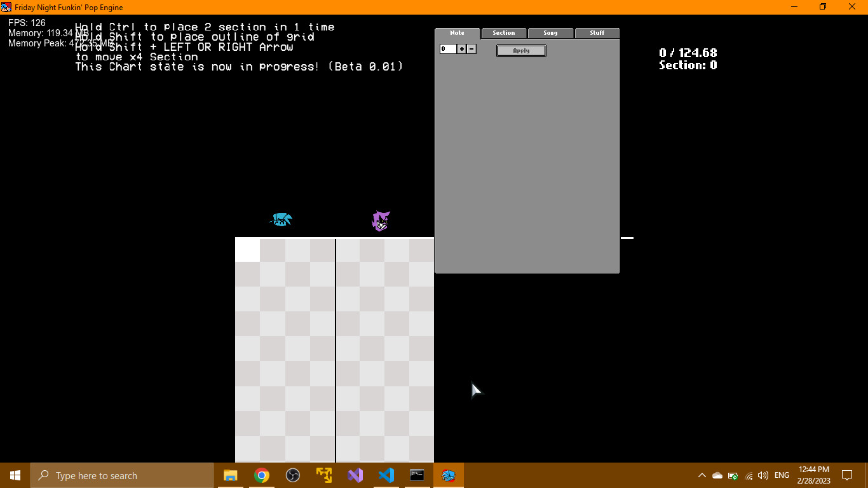Viewport: 868px width, 488px height.
Task: Click the 'Section: 0' counter text
Action: point(688,65)
